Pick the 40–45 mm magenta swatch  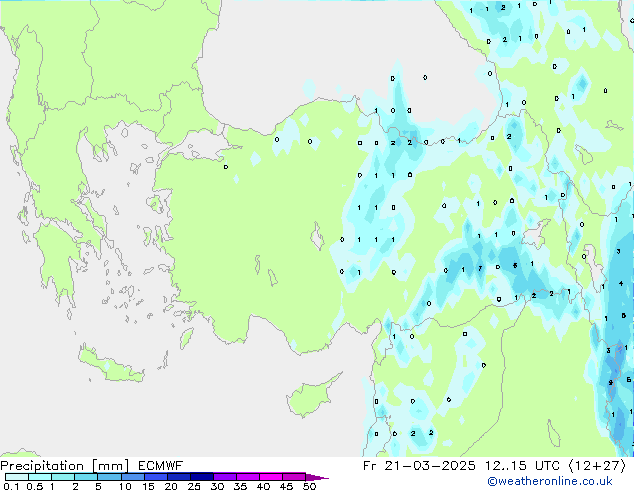(271, 477)
